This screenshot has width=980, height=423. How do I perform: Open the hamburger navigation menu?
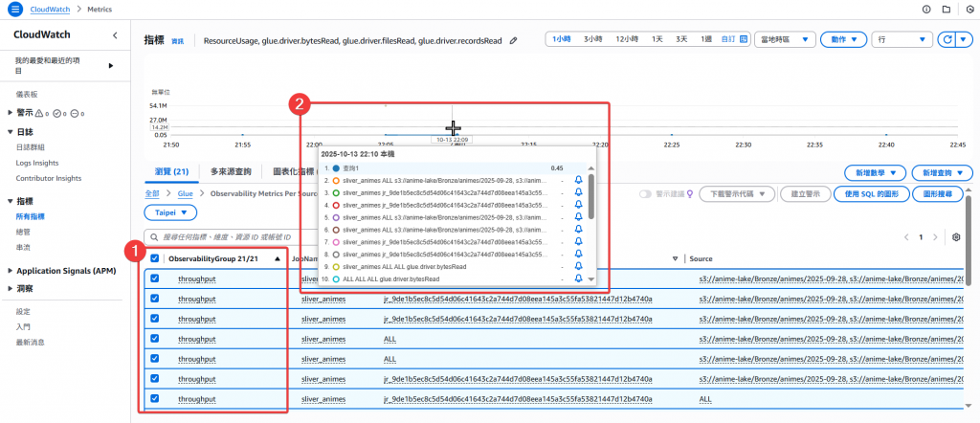(x=15, y=10)
